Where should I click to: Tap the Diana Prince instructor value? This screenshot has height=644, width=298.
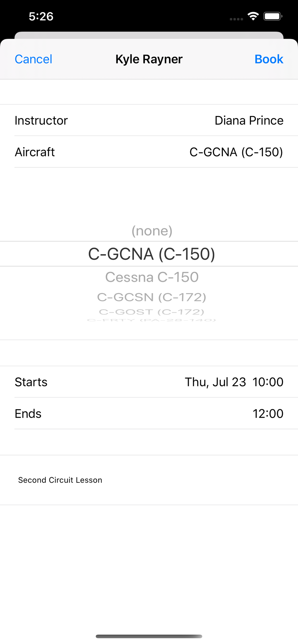click(249, 120)
